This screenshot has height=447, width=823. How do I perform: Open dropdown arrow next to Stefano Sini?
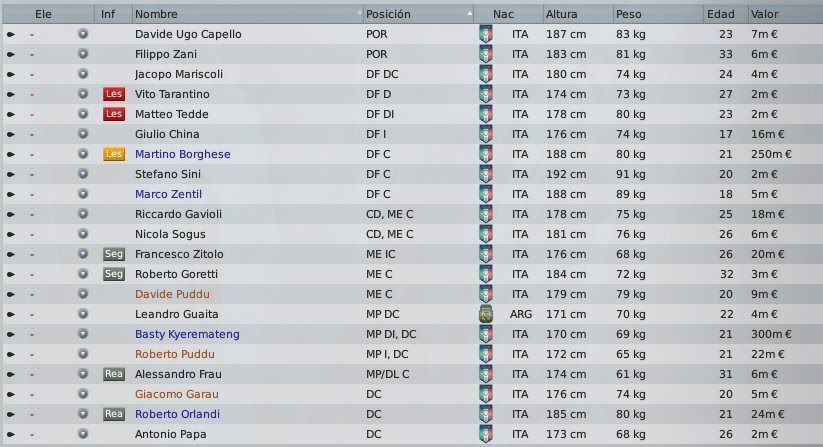click(x=83, y=174)
